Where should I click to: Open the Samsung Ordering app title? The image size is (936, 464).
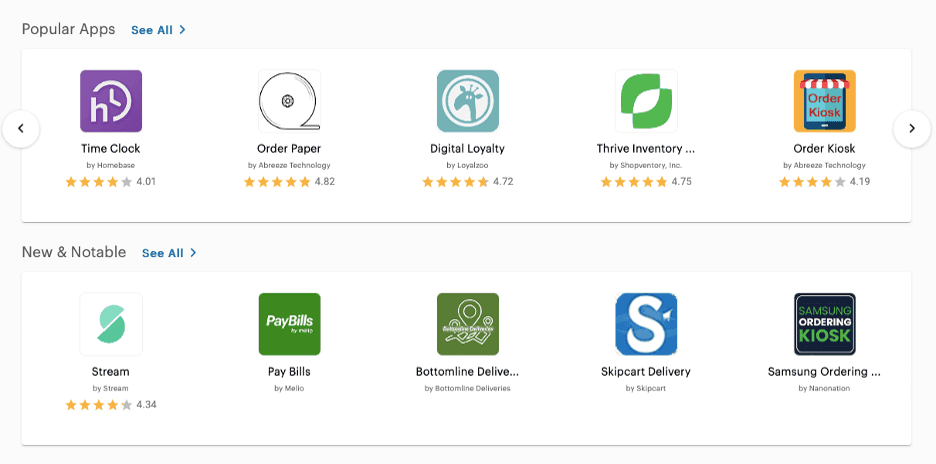(824, 372)
